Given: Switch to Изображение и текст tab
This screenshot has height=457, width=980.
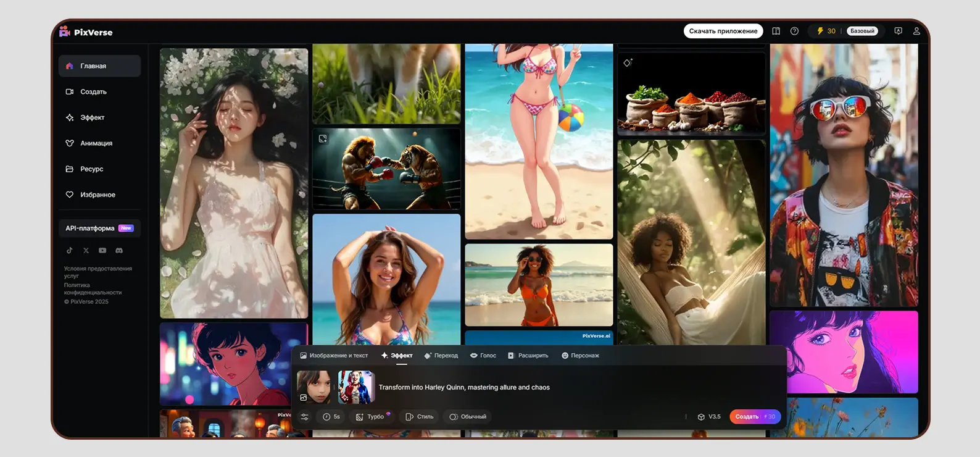Looking at the screenshot, I should [x=334, y=356].
